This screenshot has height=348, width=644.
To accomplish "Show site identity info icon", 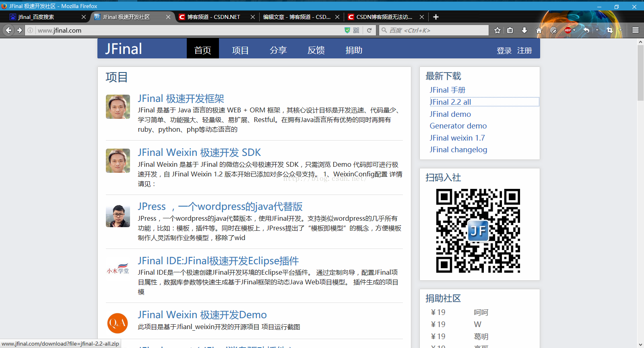I will (x=30, y=30).
